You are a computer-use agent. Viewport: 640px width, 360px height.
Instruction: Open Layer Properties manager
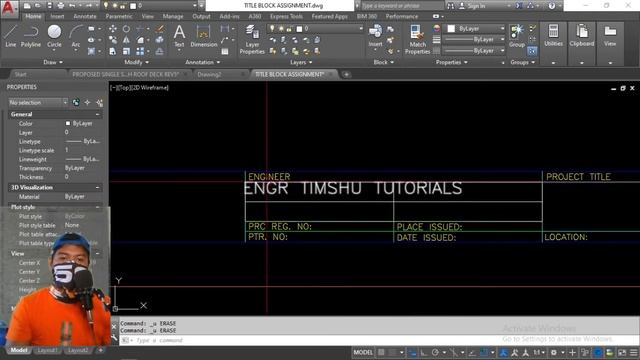click(x=252, y=39)
